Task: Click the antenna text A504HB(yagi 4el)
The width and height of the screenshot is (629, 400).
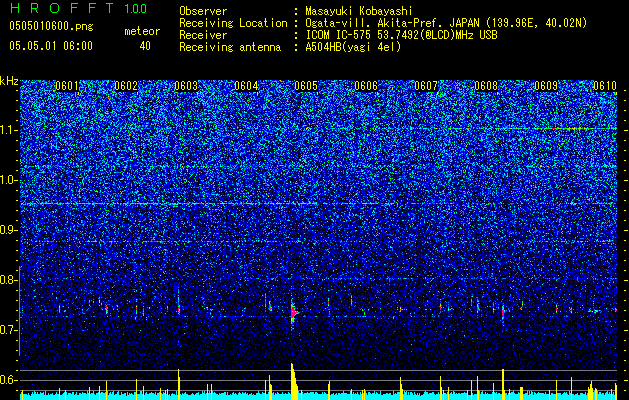Action: 353,47
